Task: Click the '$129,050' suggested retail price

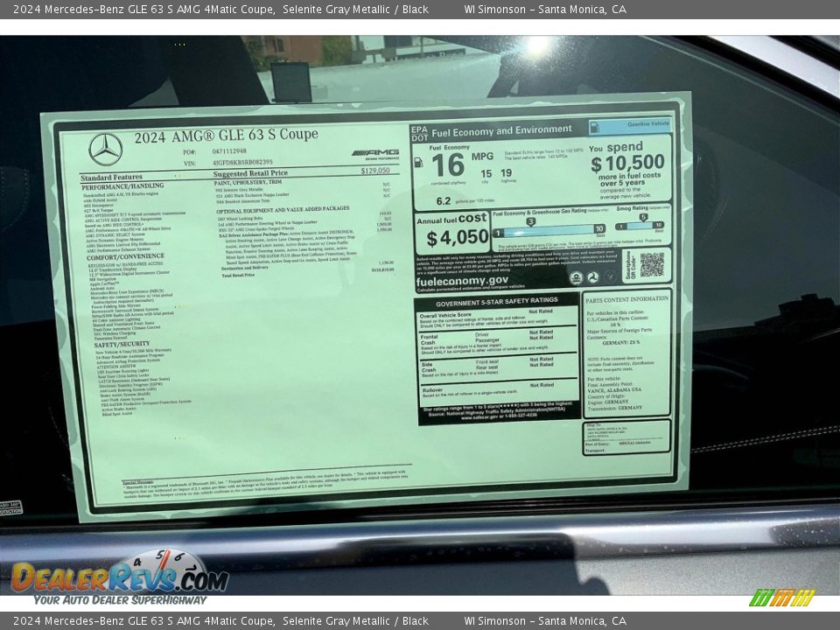Action: pyautogui.click(x=375, y=171)
